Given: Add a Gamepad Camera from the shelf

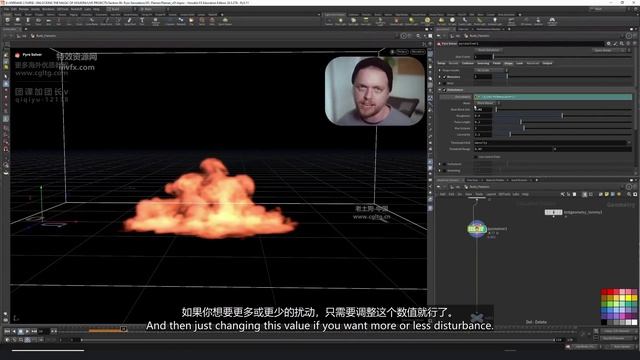Looking at the screenshot, I should tap(552, 21).
